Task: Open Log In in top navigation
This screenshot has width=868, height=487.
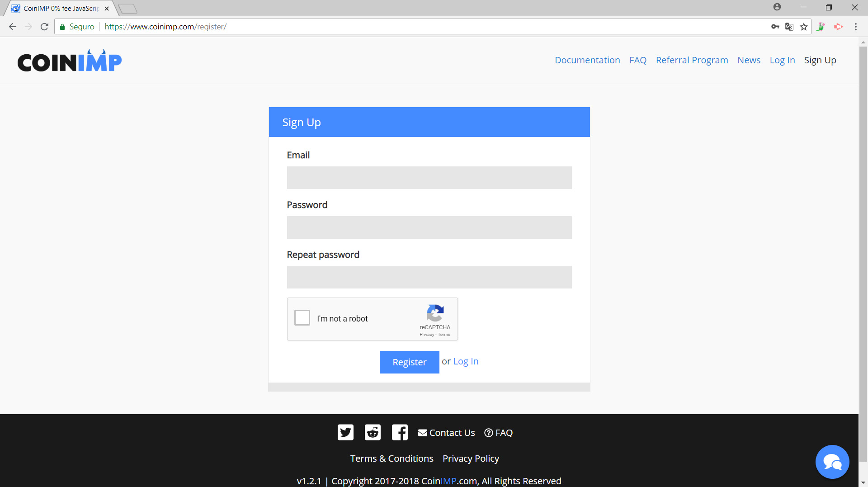Action: (x=782, y=60)
